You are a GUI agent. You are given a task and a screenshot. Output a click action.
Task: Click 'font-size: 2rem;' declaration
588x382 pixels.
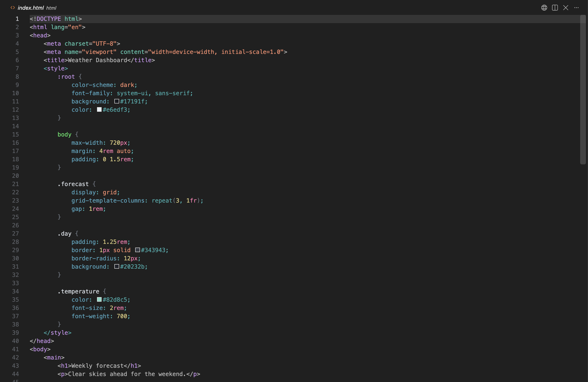coord(99,308)
